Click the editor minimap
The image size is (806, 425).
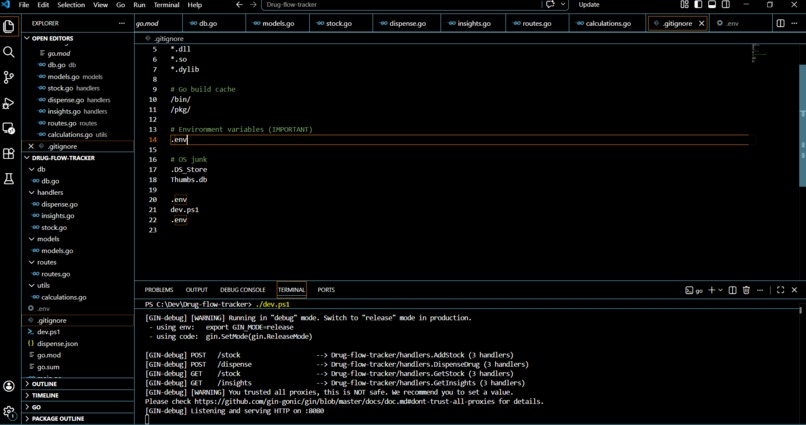[x=759, y=53]
